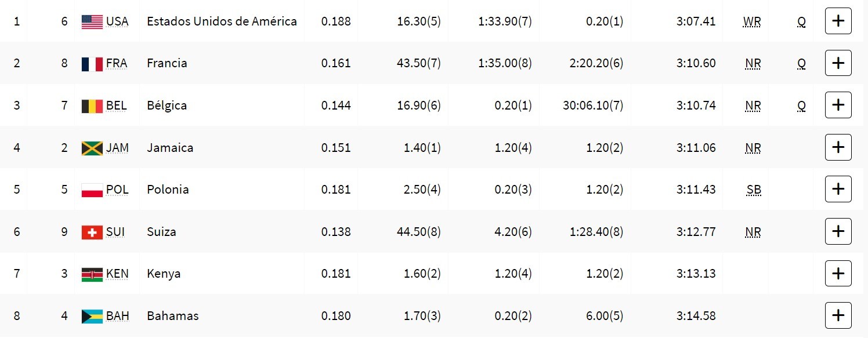Click the Bahamas flag icon
The height and width of the screenshot is (338, 868).
point(92,316)
